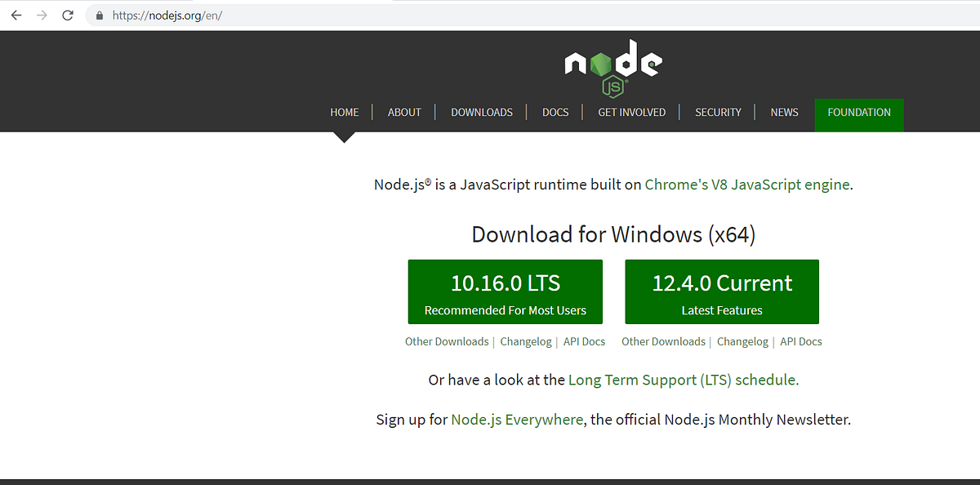Click the padlock icon in the address bar

(98, 15)
